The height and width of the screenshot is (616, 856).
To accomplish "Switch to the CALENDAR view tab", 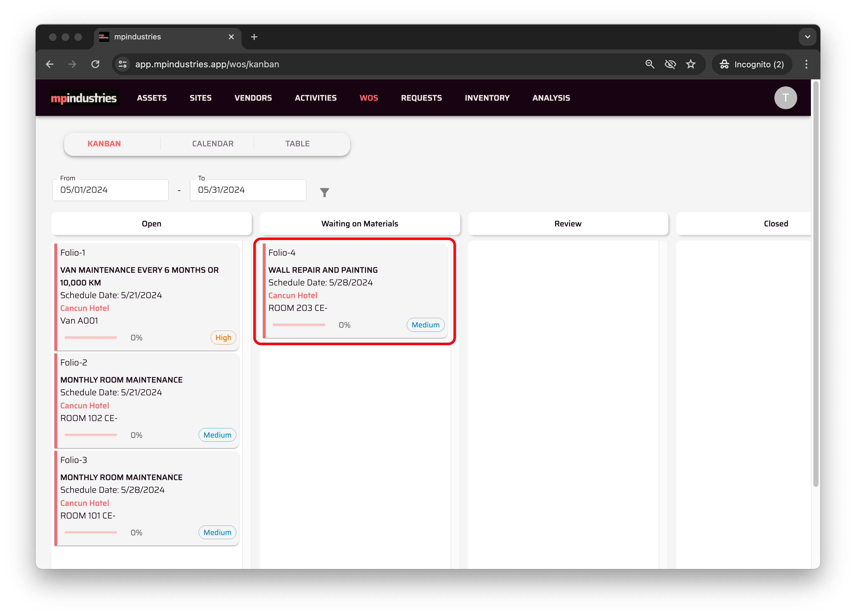I will click(213, 144).
